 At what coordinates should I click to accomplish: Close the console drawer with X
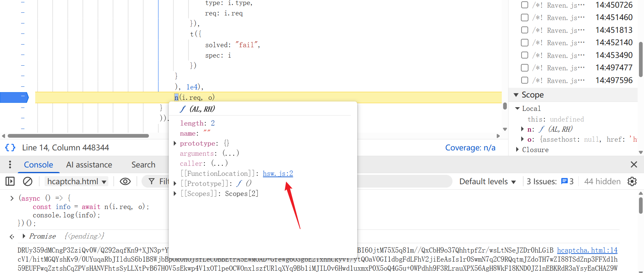[634, 164]
